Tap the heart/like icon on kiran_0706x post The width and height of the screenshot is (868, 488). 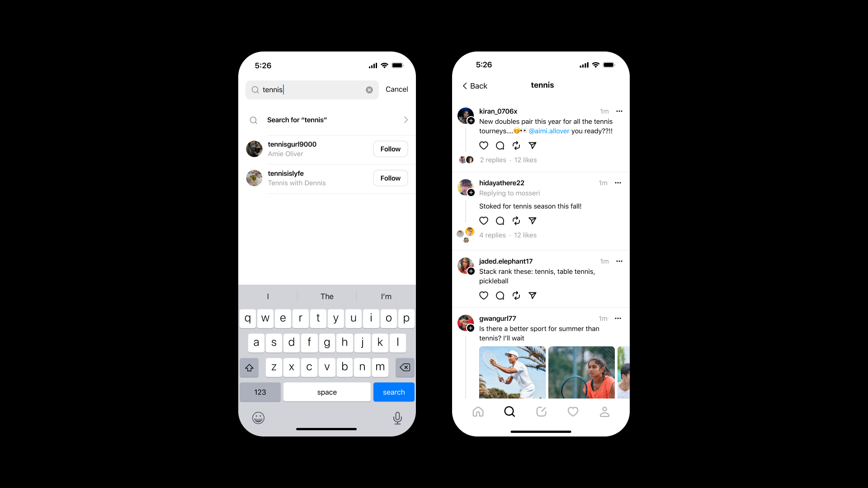[x=483, y=145]
